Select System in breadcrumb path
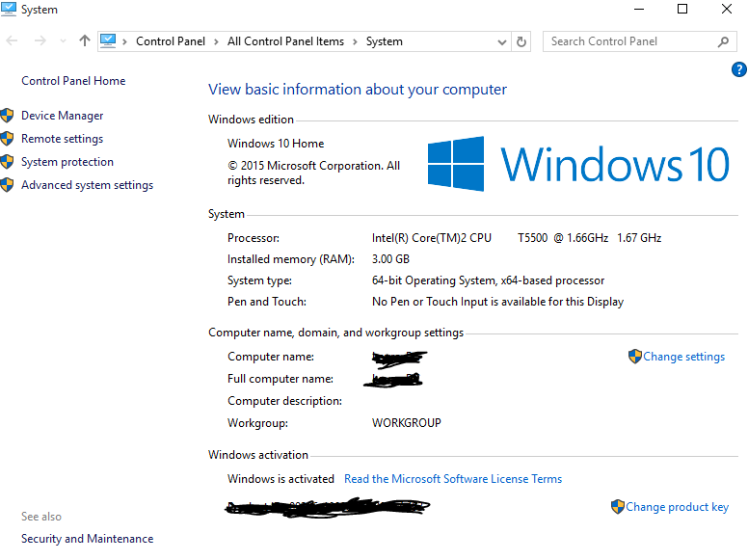748x560 pixels. [x=384, y=41]
